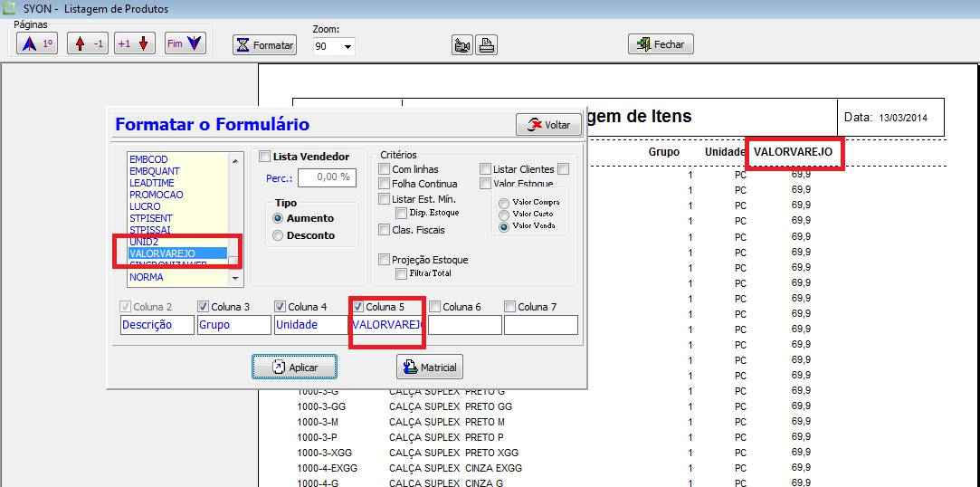This screenshot has height=487, width=980.
Task: Click the Perc. percentage input field
Action: point(327,177)
